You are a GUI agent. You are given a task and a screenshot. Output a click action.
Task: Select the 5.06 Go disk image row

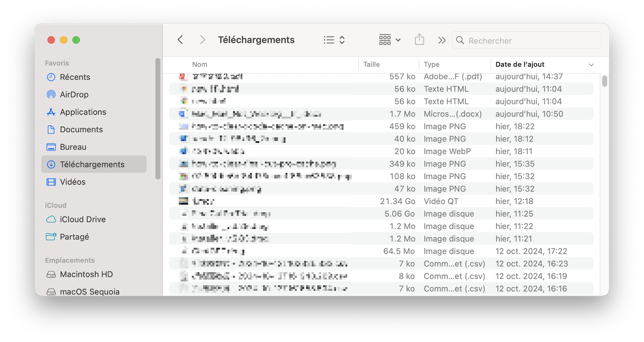click(381, 214)
